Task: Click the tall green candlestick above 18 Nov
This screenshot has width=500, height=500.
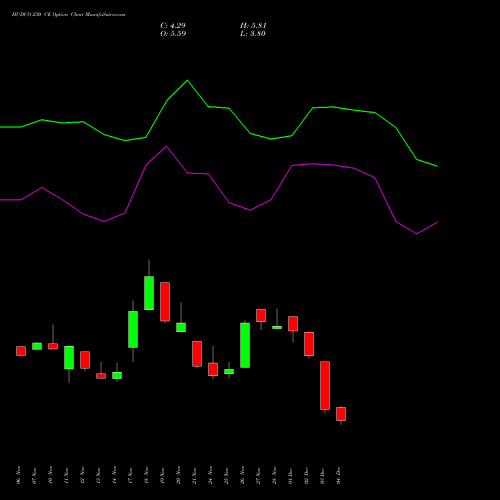Action: [149, 293]
